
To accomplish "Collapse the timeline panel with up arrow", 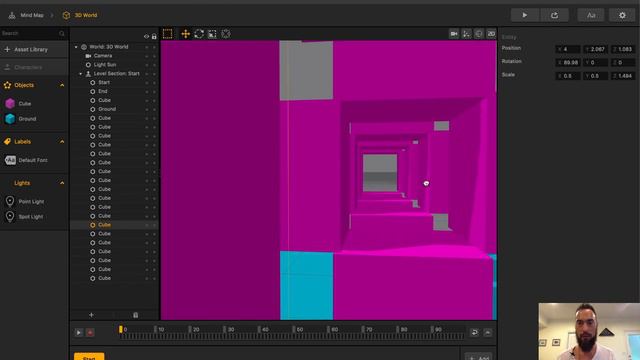I will (x=488, y=333).
